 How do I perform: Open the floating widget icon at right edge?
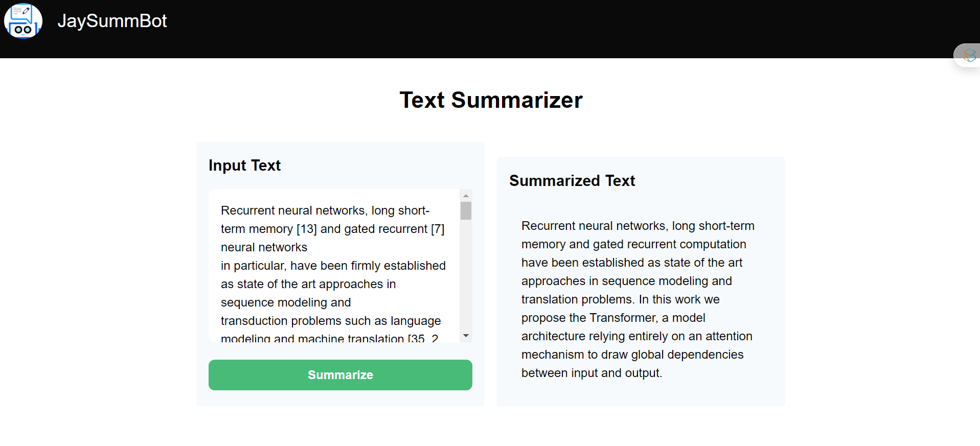969,55
